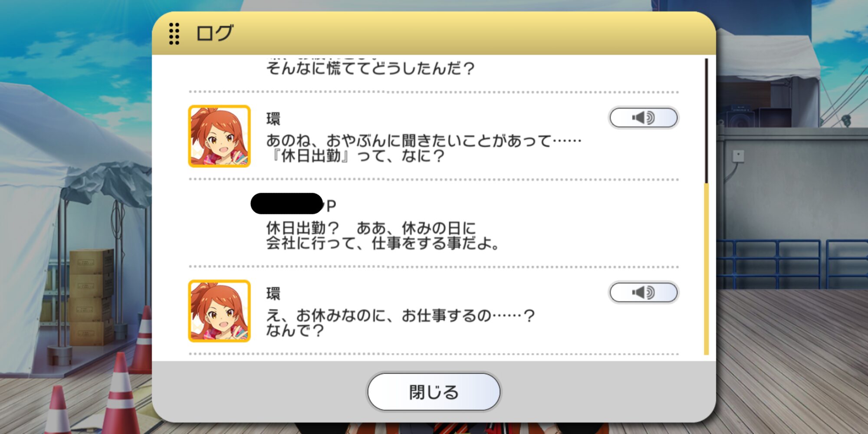Click the text なんで？ at the bottom
Viewport: 868px width, 434px height.
click(295, 331)
